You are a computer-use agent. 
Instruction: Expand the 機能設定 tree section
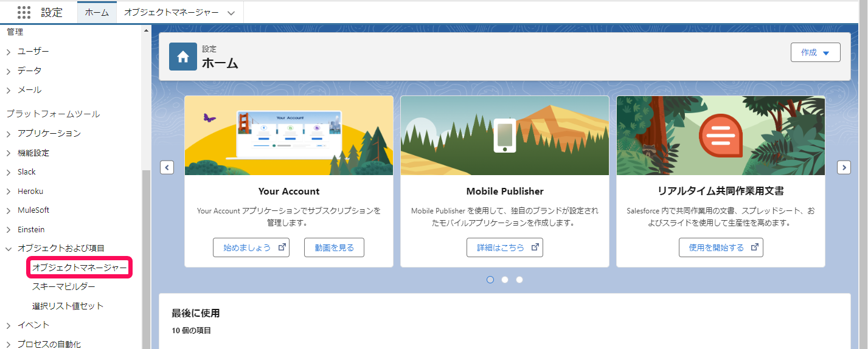coord(9,153)
